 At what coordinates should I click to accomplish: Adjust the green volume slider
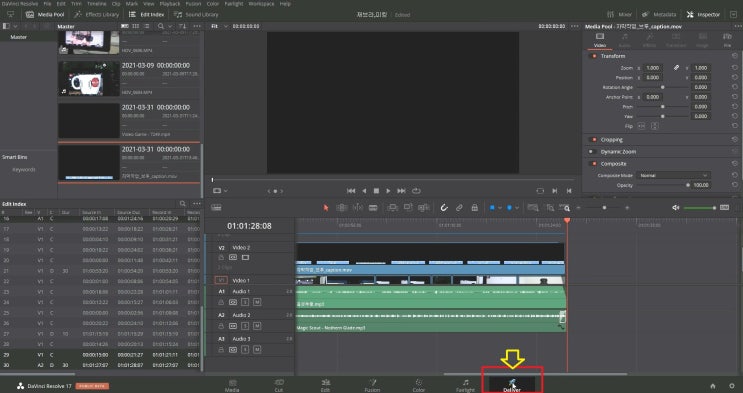[700, 208]
